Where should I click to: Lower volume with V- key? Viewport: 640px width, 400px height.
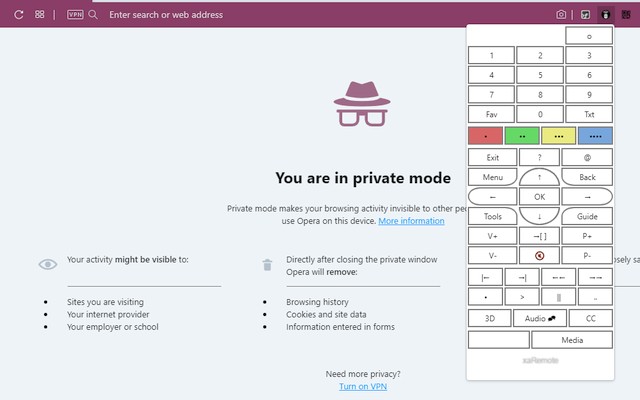(x=492, y=255)
